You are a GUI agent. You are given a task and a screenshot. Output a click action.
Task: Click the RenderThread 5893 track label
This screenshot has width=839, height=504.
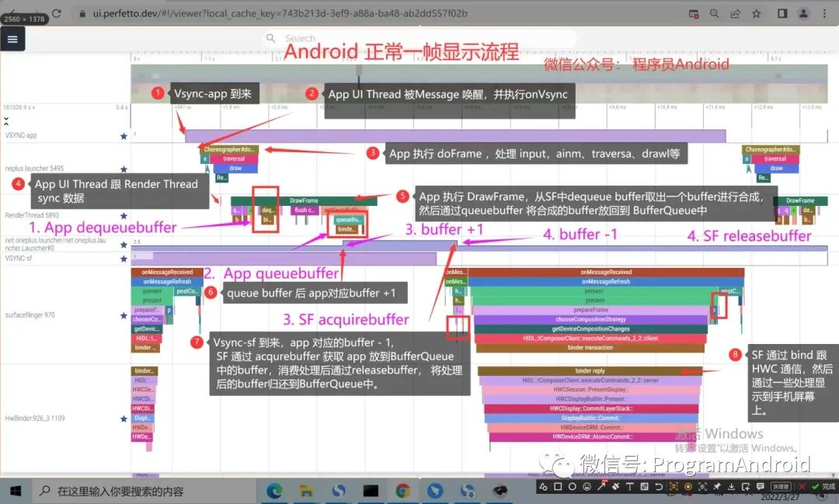click(x=32, y=215)
